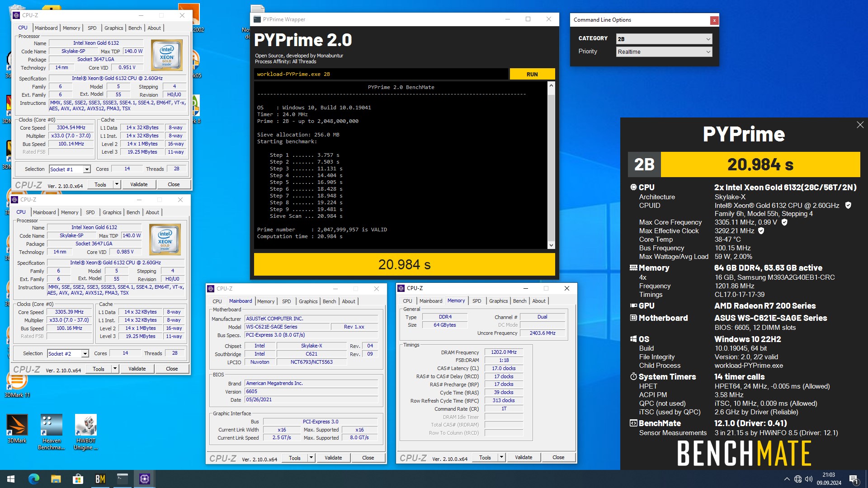
Task: Click Close in Socket #2 CPU-Z window
Action: click(172, 369)
